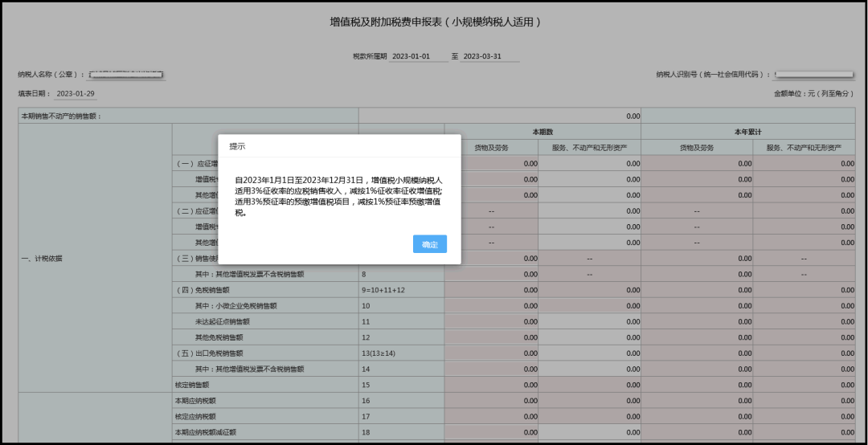Click the 纳税人名称（公章） field

tap(127, 74)
